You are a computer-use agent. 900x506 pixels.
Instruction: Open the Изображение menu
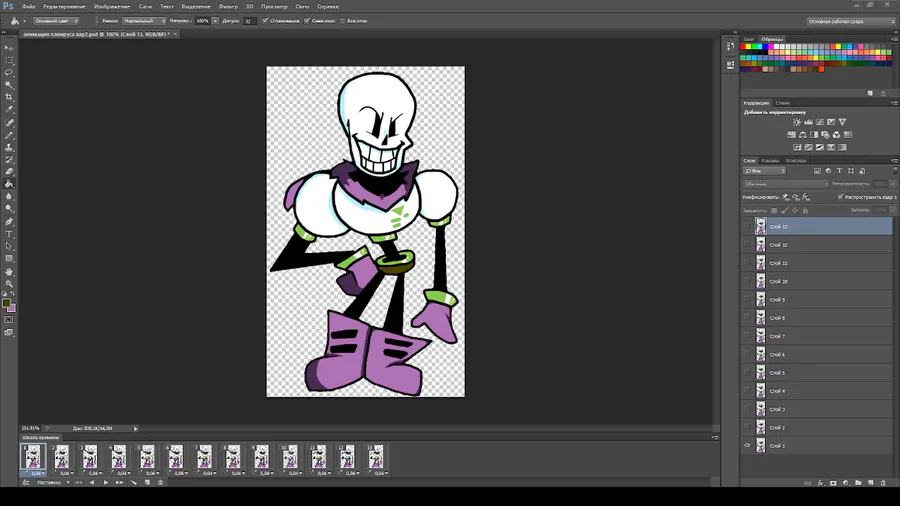coord(111,6)
